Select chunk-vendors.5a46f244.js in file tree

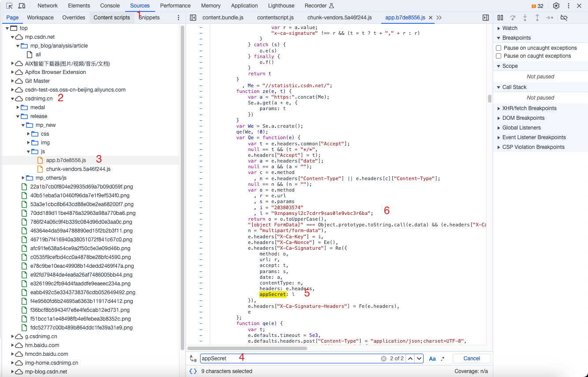[78, 169]
